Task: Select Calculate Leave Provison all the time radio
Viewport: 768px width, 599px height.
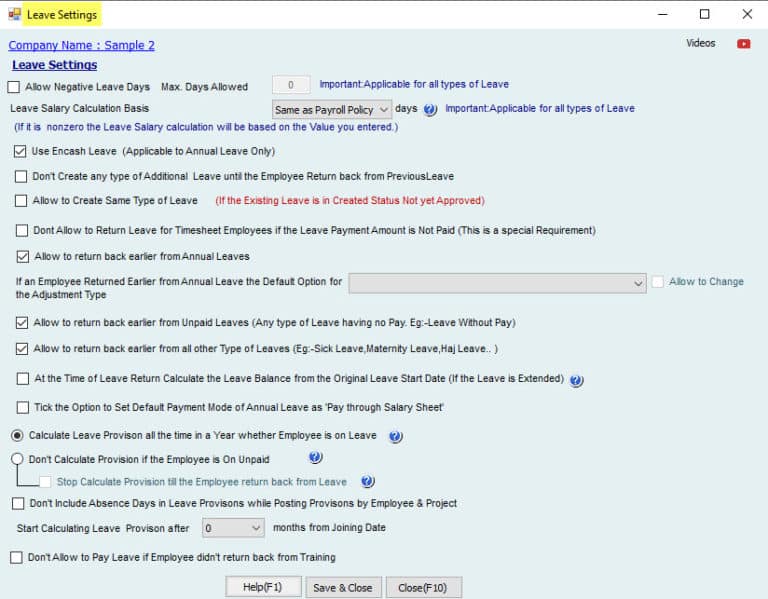Action: pos(17,435)
